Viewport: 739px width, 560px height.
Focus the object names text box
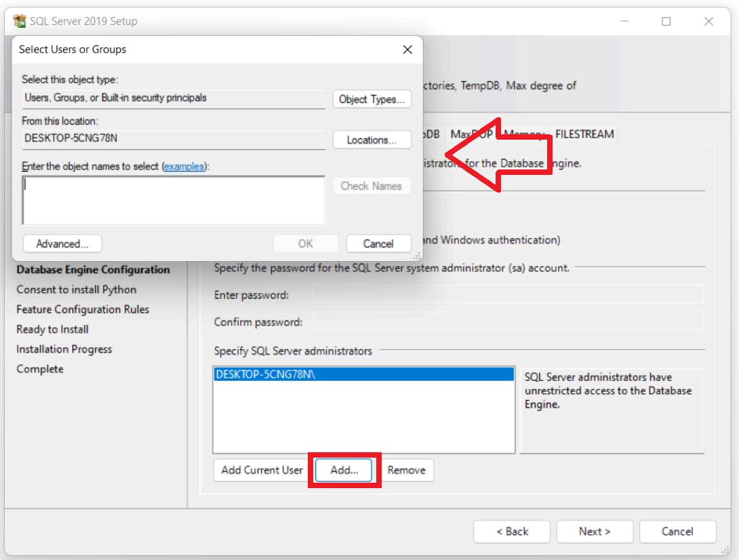(174, 200)
